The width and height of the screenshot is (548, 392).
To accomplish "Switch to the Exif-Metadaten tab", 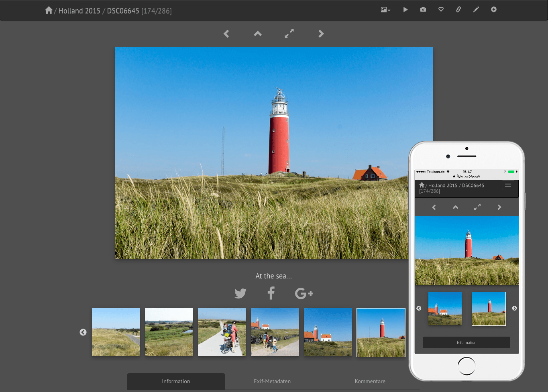I will pyautogui.click(x=272, y=381).
